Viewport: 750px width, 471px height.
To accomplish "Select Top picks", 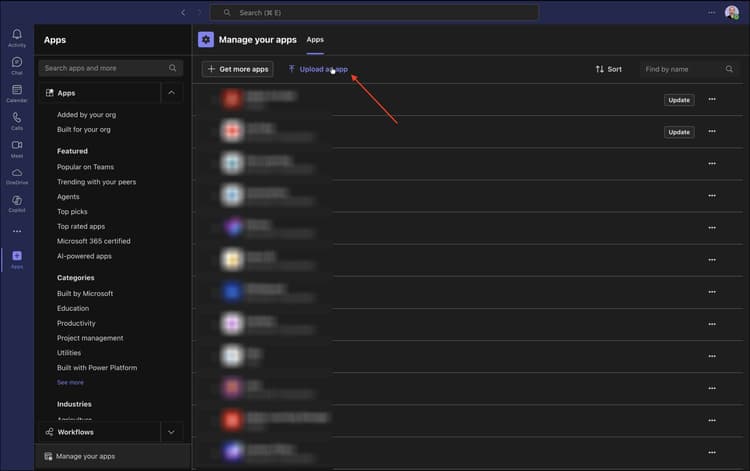I will [72, 211].
